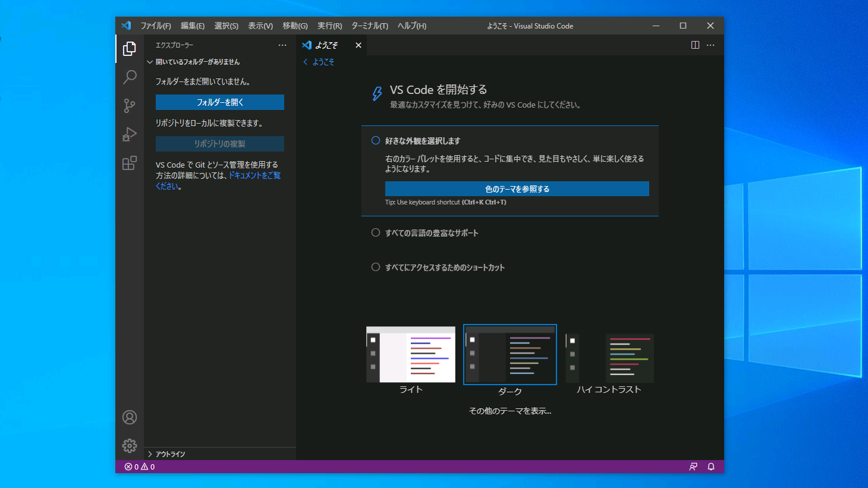Open the 実行(R) menu
Viewport: 868px width, 488px height.
(x=329, y=26)
